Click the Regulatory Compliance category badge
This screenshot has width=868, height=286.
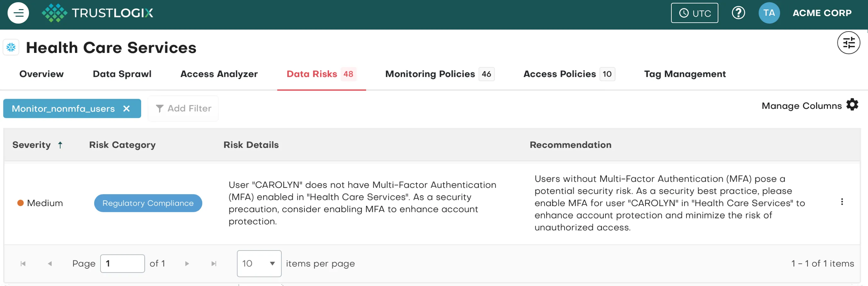[148, 203]
